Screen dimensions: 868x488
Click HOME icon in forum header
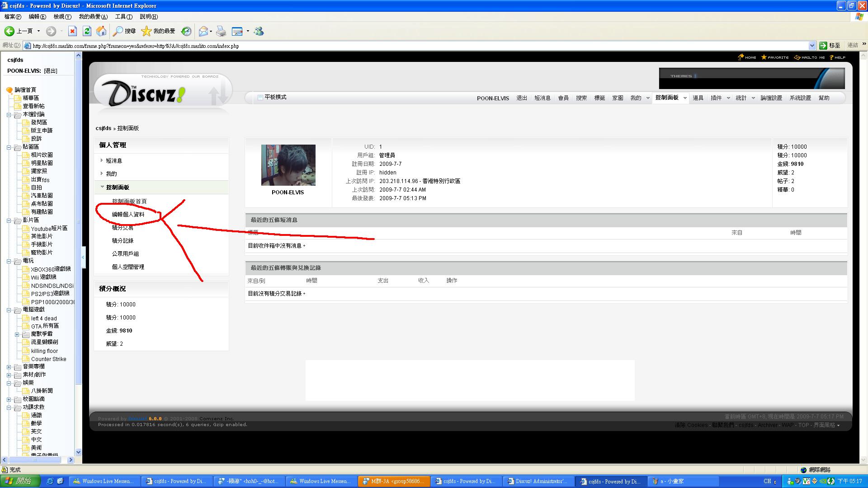point(747,57)
